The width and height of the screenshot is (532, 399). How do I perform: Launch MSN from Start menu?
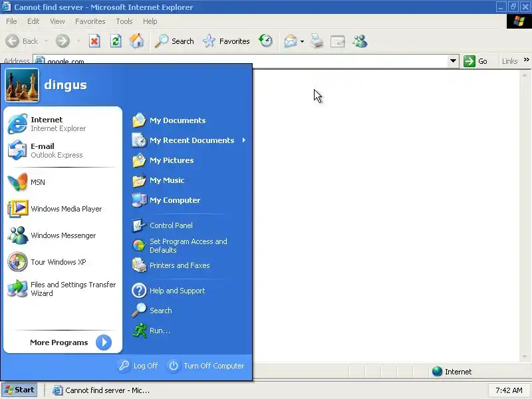[x=63, y=182]
